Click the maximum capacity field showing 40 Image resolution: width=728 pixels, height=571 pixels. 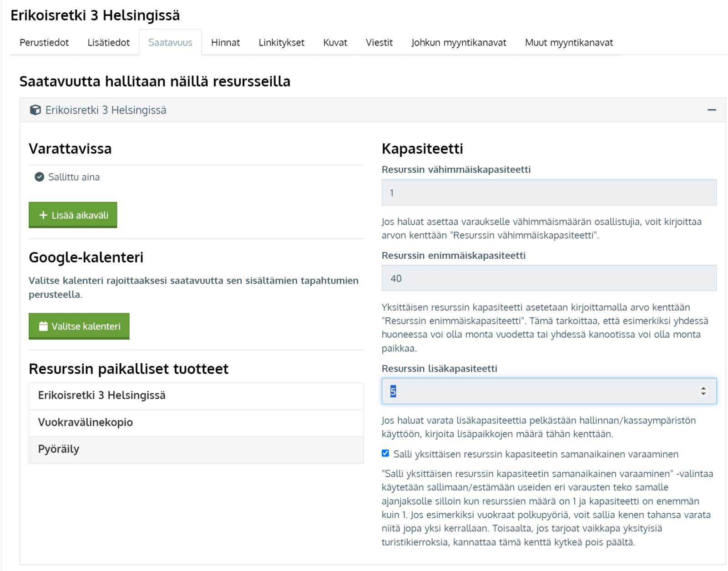coord(549,278)
